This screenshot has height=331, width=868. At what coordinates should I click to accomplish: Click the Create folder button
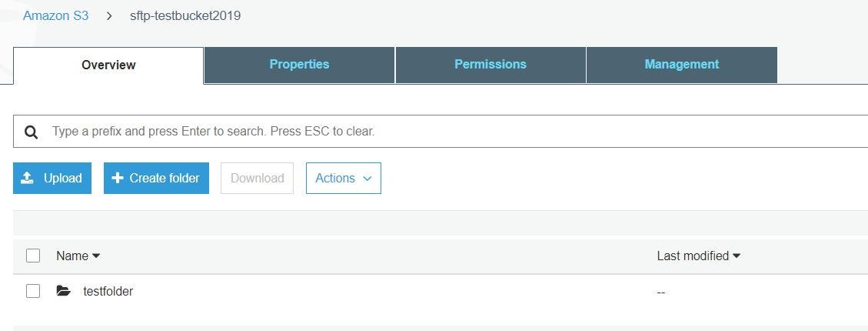coord(156,178)
